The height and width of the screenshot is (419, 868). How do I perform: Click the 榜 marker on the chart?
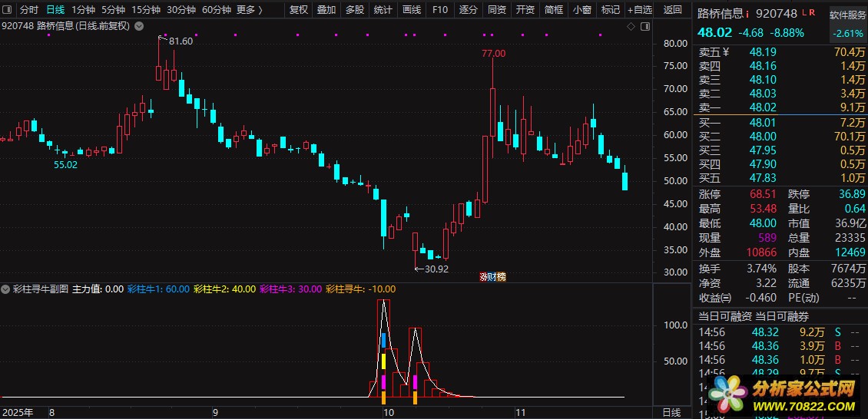click(501, 276)
